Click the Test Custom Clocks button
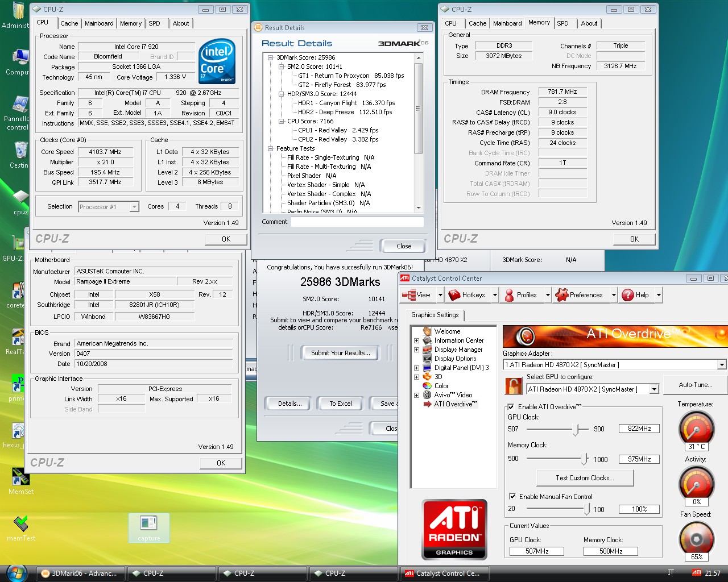The width and height of the screenshot is (728, 582). pos(585,478)
